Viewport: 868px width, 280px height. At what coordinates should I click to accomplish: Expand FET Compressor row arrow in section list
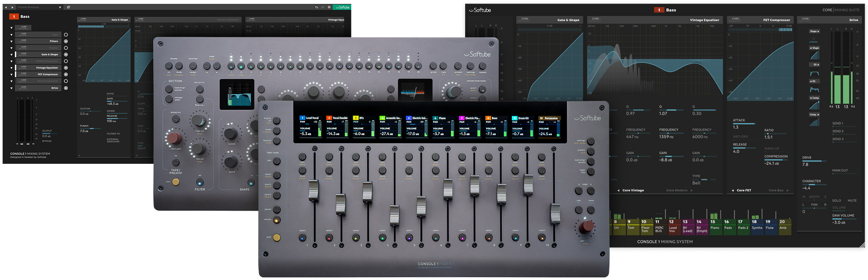click(x=11, y=75)
